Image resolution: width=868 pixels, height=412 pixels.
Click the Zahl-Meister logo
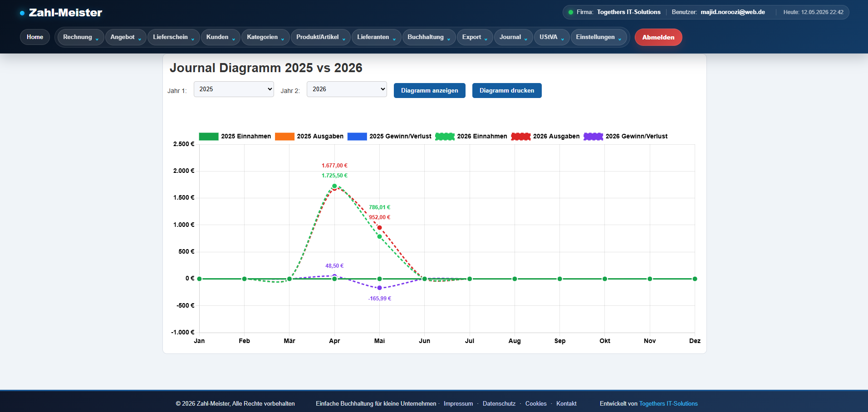[x=61, y=13]
